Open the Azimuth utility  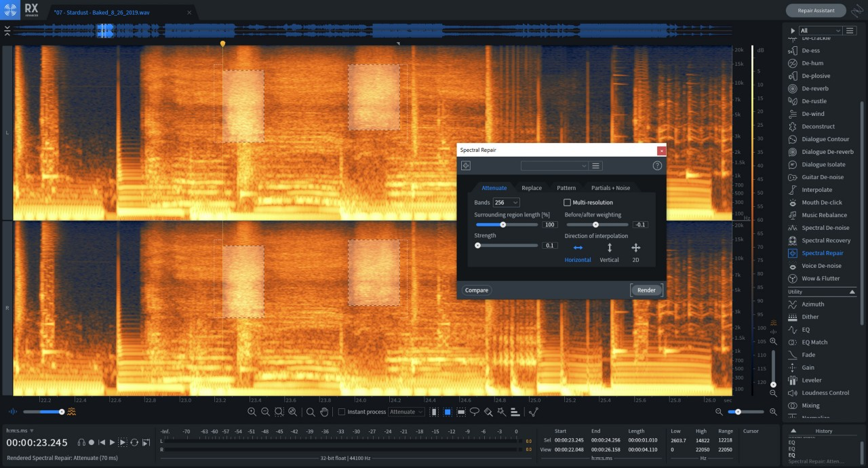pyautogui.click(x=806, y=305)
